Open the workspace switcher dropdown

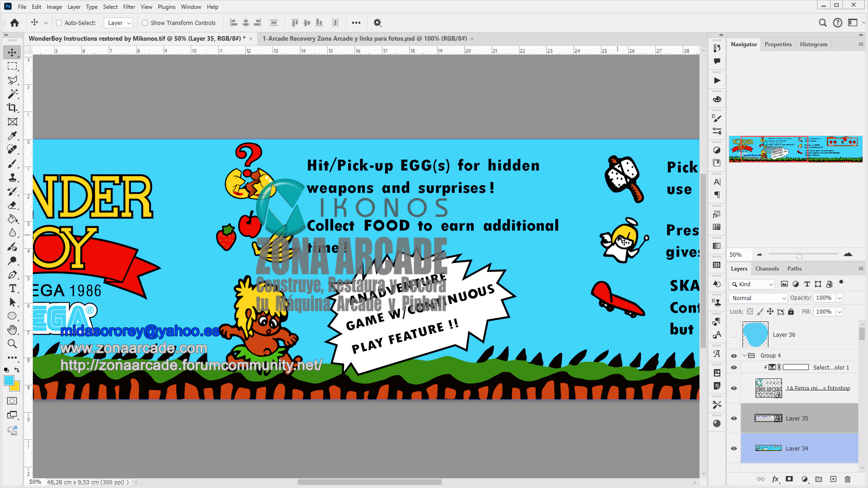[x=855, y=23]
